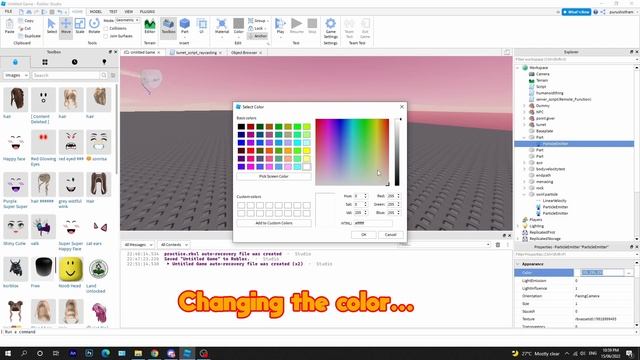Click the Toolbox search field
Viewport: 640px width, 360px height.
tap(66, 75)
